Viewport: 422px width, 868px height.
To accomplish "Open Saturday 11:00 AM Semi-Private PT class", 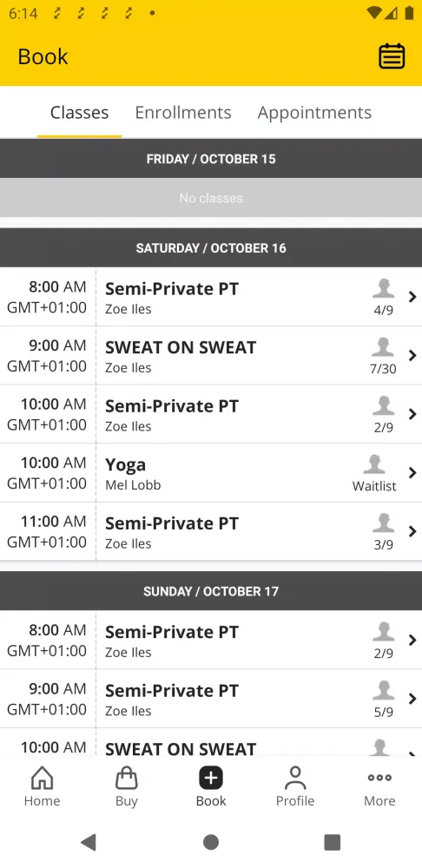I will [211, 531].
